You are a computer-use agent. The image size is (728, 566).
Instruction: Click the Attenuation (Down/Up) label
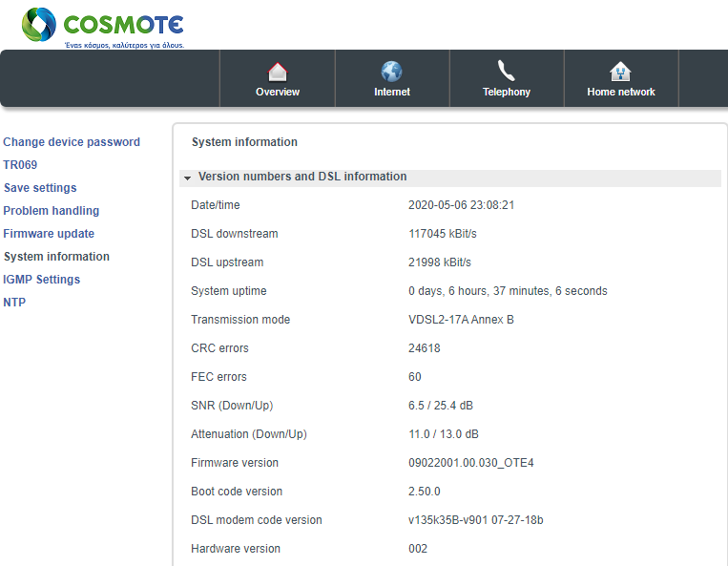249,434
